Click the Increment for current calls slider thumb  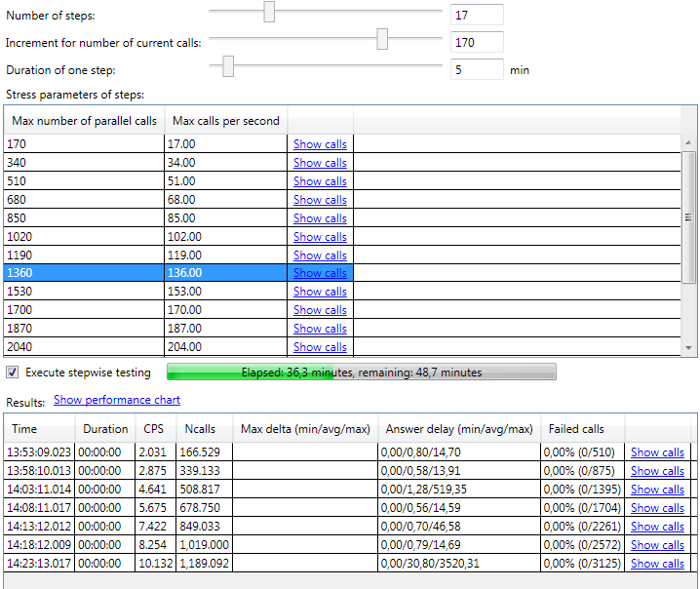[x=382, y=39]
